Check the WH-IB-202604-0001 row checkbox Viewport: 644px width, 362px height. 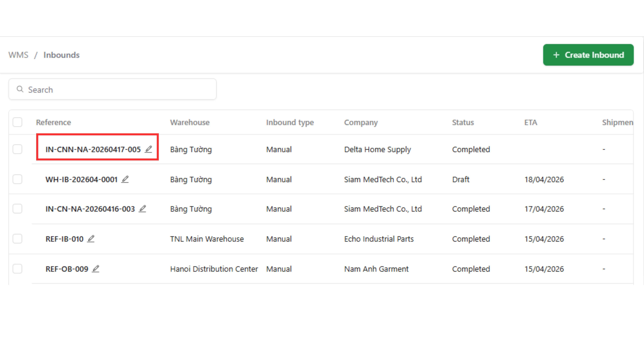pos(17,179)
